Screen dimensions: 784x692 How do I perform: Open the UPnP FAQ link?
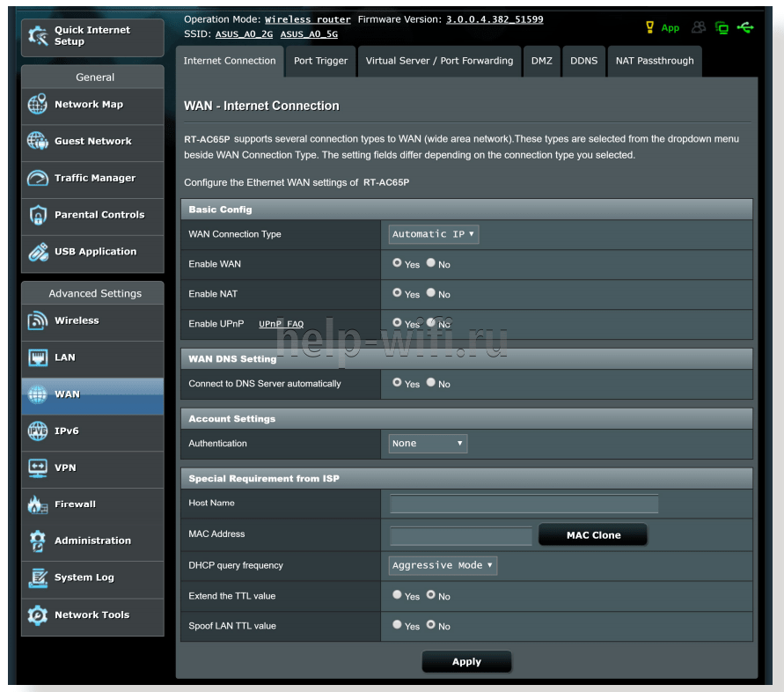[x=281, y=324]
